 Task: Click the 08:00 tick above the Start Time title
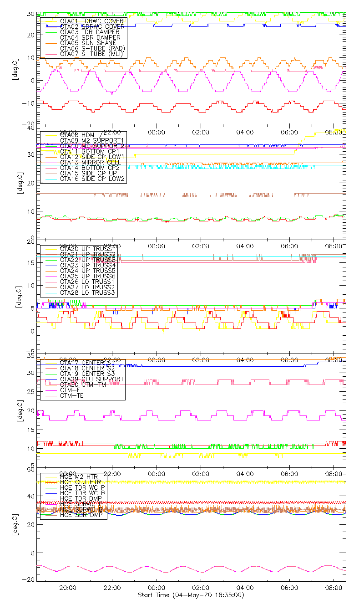(x=334, y=588)
